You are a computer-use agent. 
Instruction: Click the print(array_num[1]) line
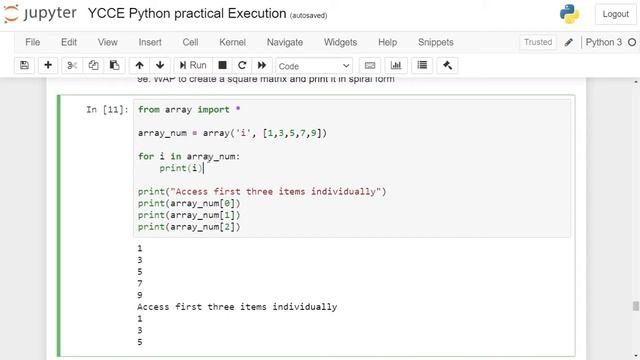coord(189,215)
